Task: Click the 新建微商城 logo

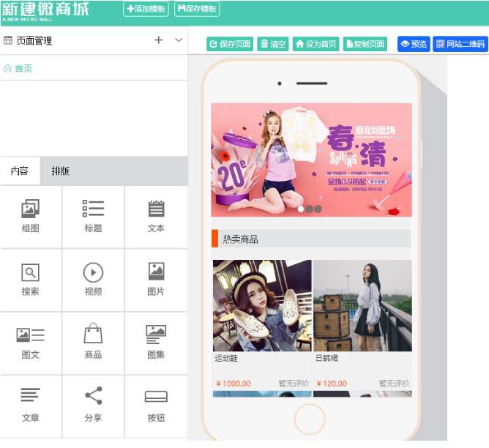Action: click(x=45, y=12)
